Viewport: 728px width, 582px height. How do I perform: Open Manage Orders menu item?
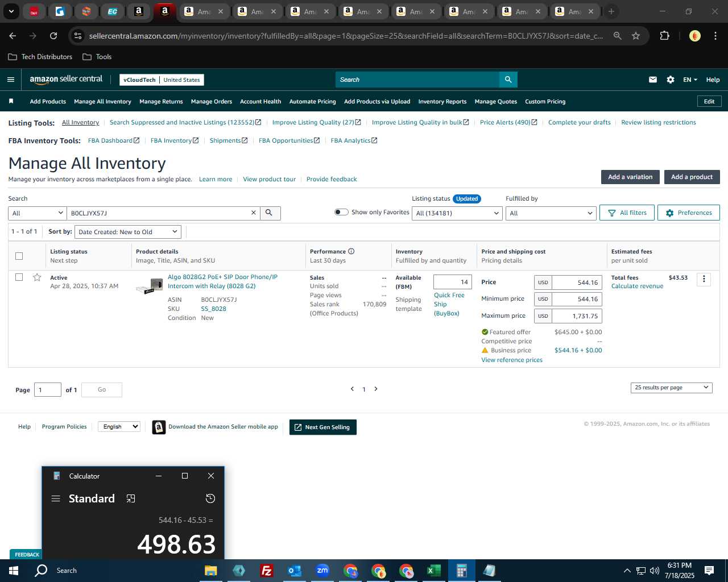tap(212, 102)
